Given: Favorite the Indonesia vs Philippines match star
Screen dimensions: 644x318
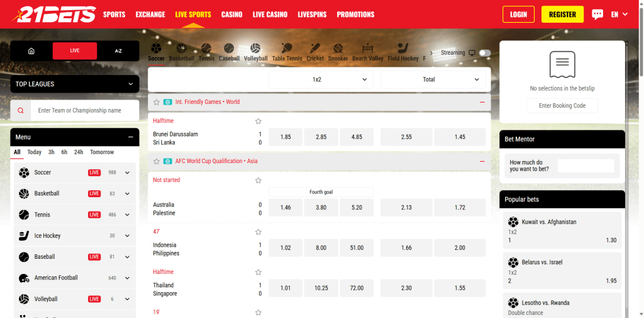Looking at the screenshot, I should 258,232.
